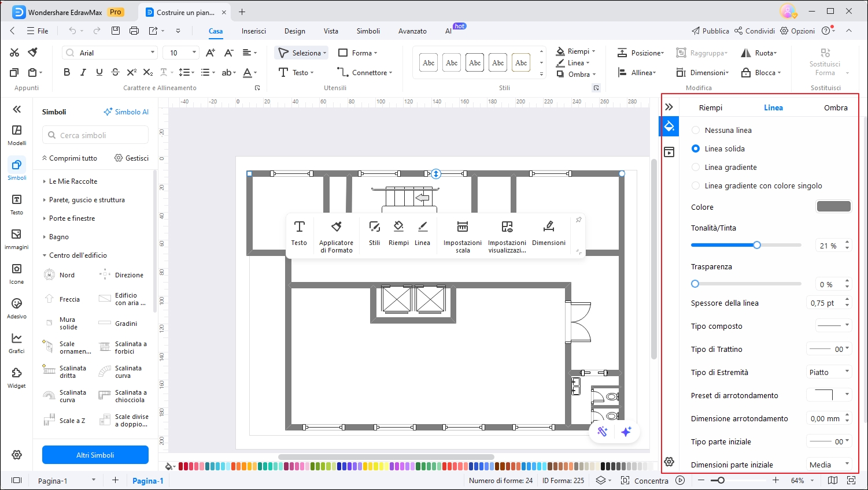Select the Linea gradiente radio option
The image size is (868, 490).
point(696,167)
